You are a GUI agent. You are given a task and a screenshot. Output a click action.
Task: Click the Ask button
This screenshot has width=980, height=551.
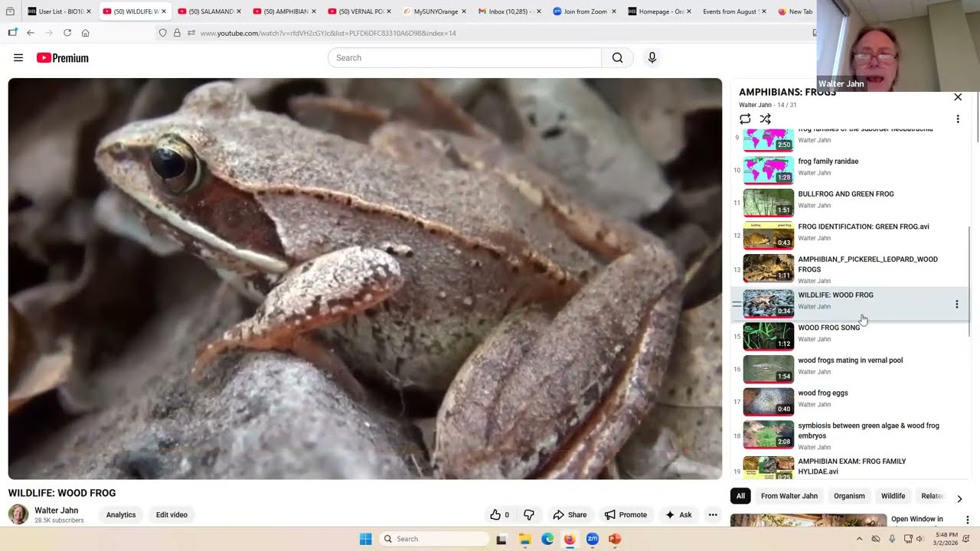[678, 515]
